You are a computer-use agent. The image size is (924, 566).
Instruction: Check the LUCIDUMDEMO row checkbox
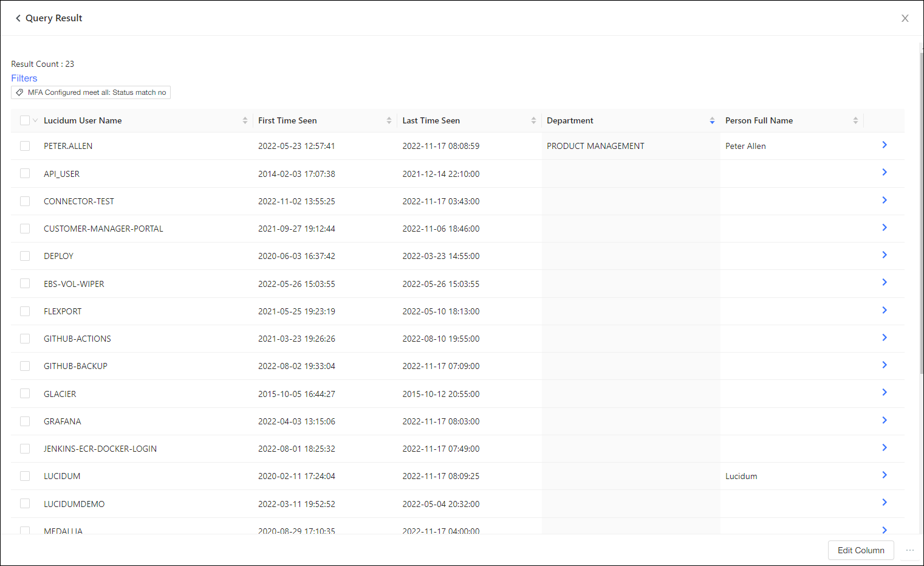[x=25, y=503]
